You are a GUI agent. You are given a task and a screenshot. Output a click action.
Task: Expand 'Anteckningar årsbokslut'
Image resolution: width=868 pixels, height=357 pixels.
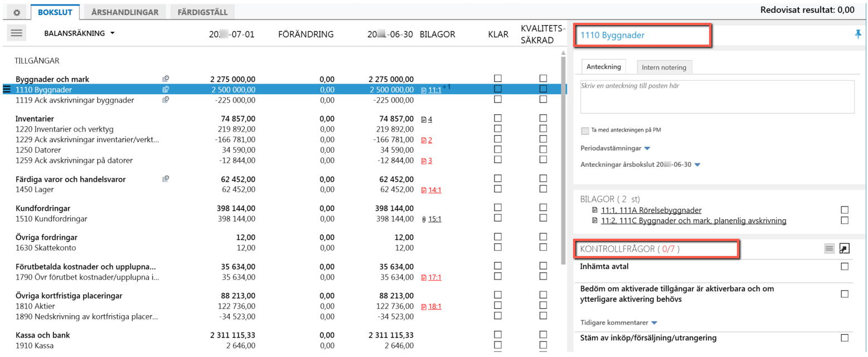[x=641, y=165]
